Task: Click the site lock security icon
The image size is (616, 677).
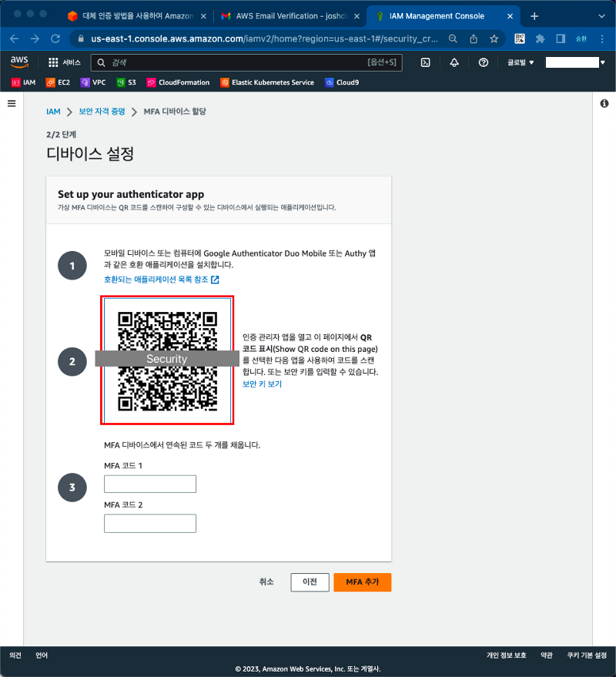Action: (81, 39)
